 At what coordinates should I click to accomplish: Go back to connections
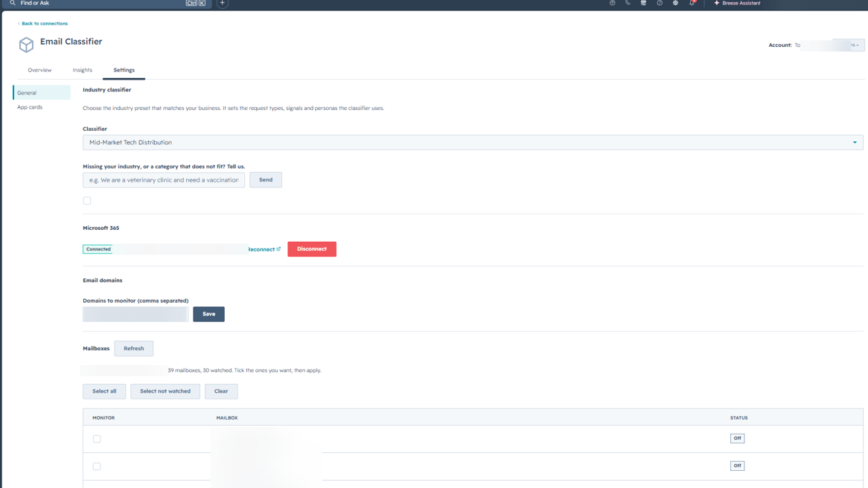coord(42,23)
